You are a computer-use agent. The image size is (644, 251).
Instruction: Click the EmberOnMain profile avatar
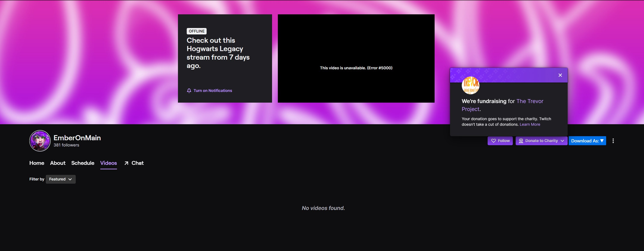[40, 141]
